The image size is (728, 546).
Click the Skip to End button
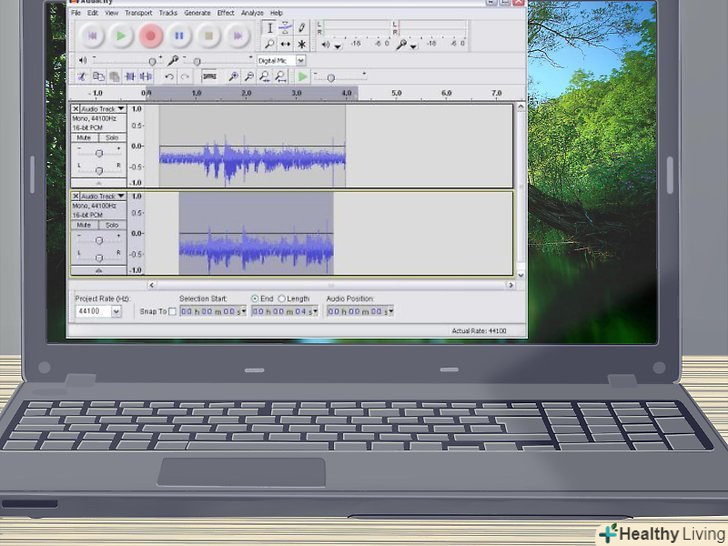pyautogui.click(x=237, y=36)
